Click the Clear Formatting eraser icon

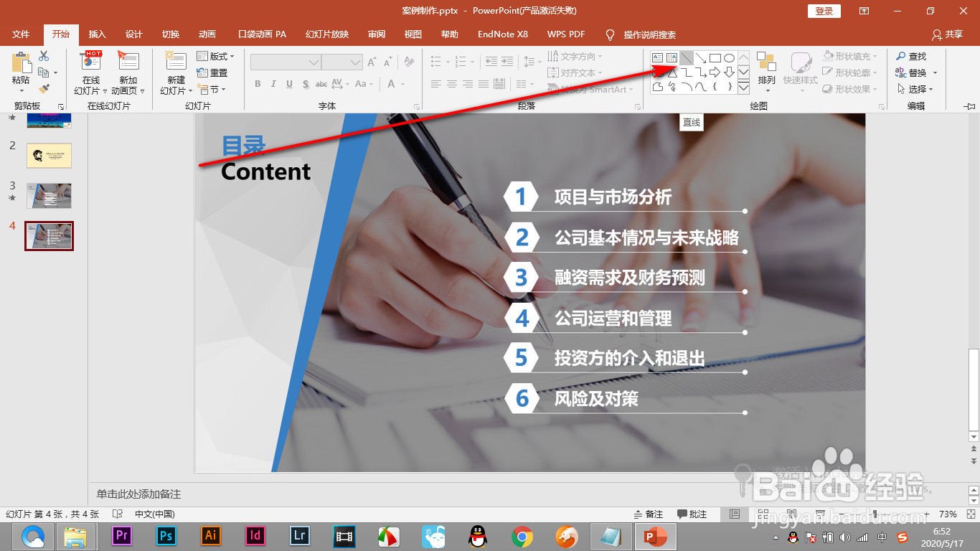pos(409,63)
